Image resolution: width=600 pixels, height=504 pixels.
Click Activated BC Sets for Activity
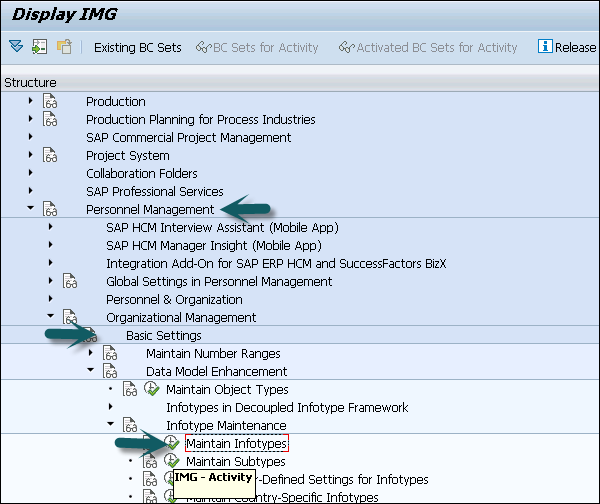pyautogui.click(x=428, y=47)
